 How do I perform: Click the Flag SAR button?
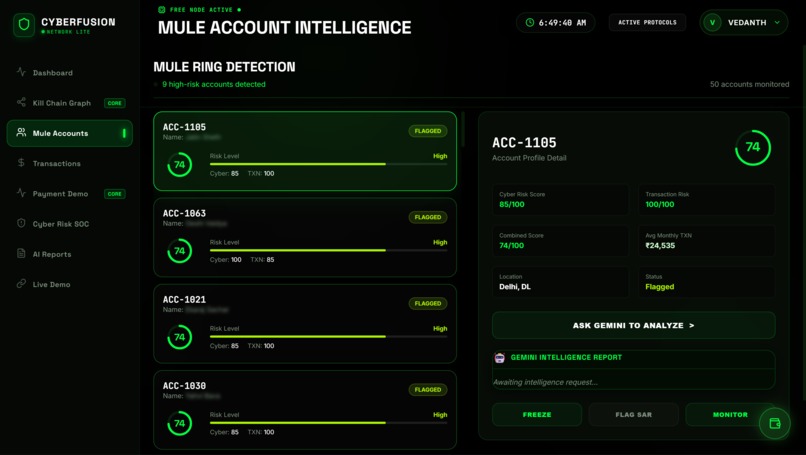[x=633, y=414]
